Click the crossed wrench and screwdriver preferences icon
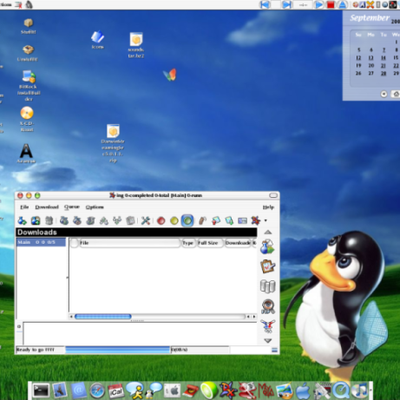The image size is (400, 400). pyautogui.click(x=146, y=220)
